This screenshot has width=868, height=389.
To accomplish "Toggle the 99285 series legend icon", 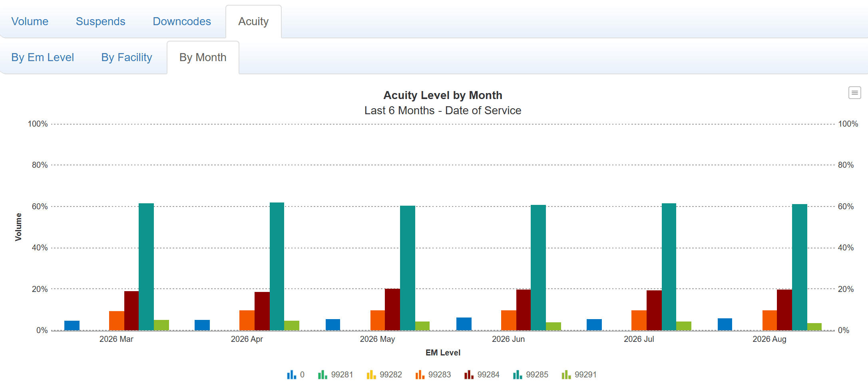I will pos(518,375).
